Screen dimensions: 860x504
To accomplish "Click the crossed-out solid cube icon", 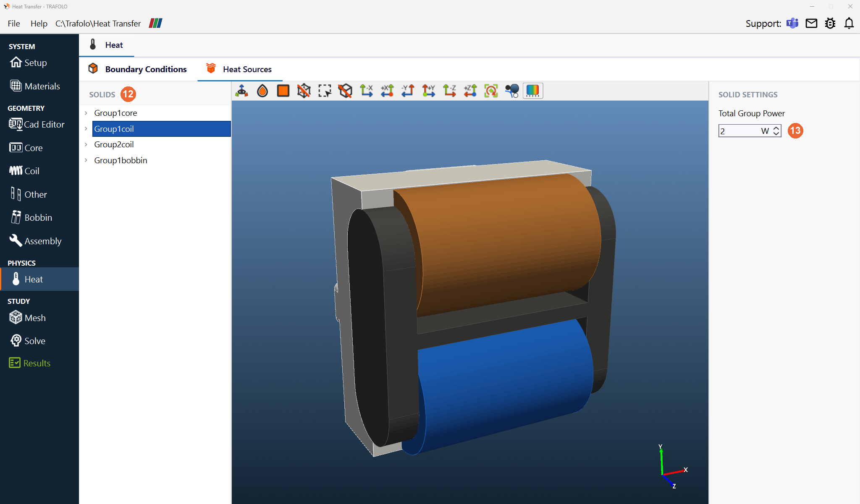I will (345, 91).
